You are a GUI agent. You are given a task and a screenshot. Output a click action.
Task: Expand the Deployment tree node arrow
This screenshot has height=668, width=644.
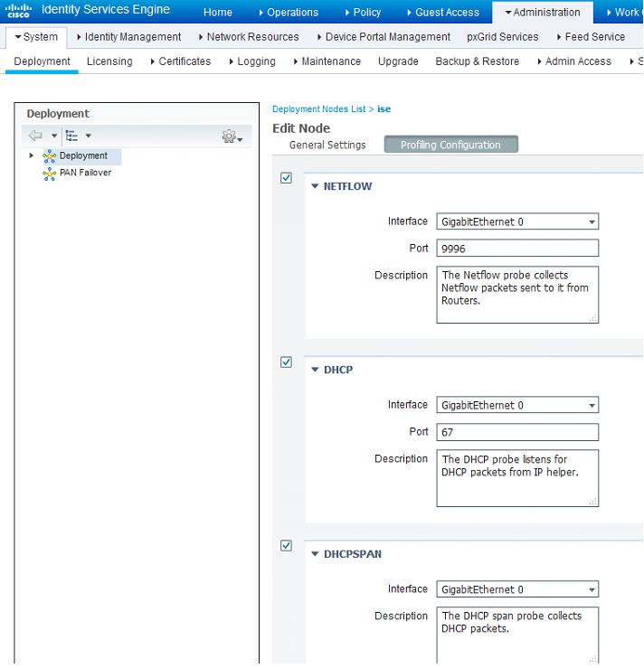click(x=31, y=155)
